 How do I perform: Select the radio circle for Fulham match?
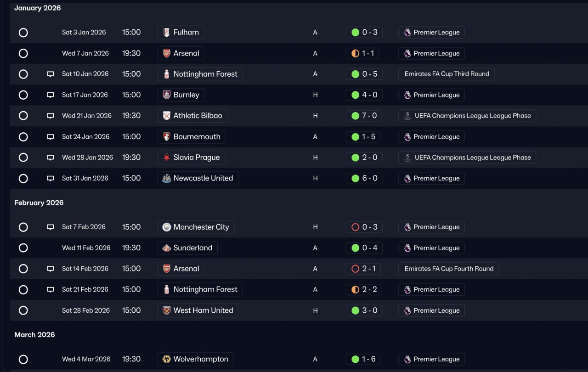[23, 33]
